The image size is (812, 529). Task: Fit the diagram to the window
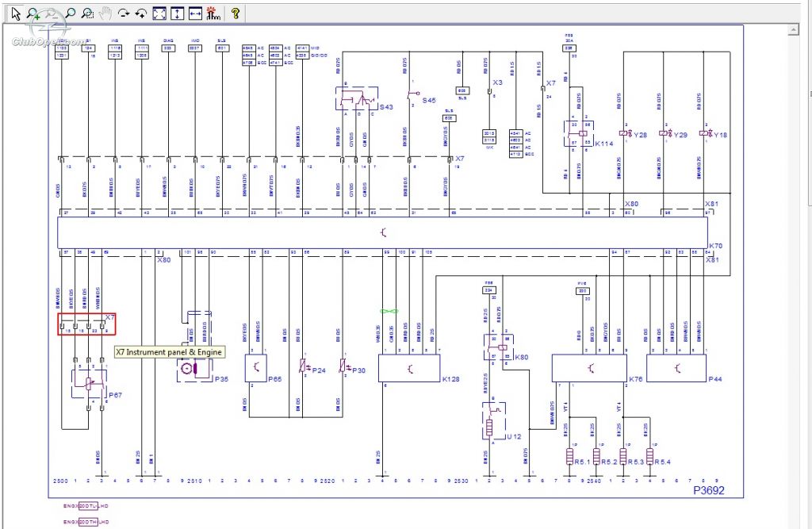pyautogui.click(x=159, y=13)
